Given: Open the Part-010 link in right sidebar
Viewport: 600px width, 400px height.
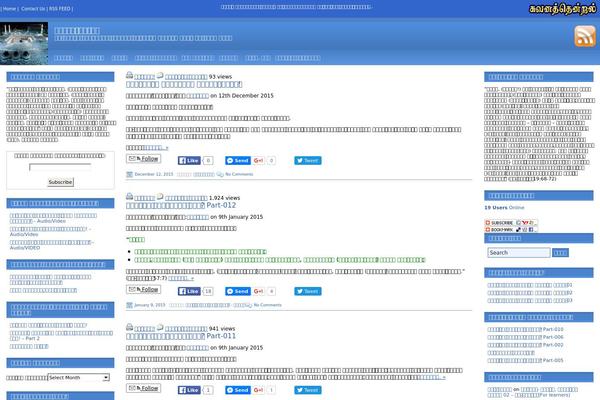Looking at the screenshot, I should pos(525,329).
